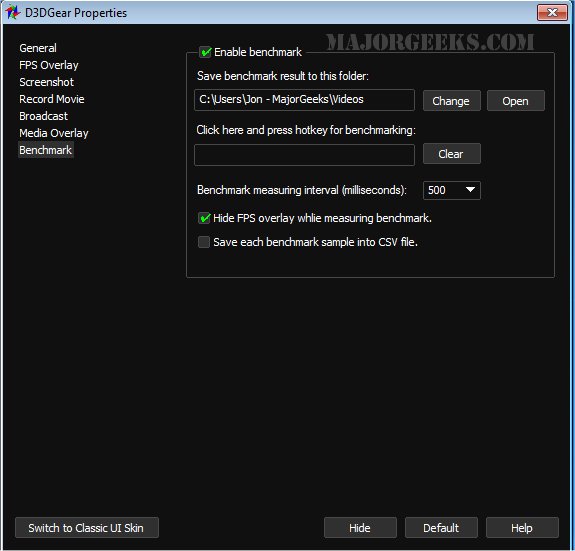Select the Record Movie section

coord(52,99)
